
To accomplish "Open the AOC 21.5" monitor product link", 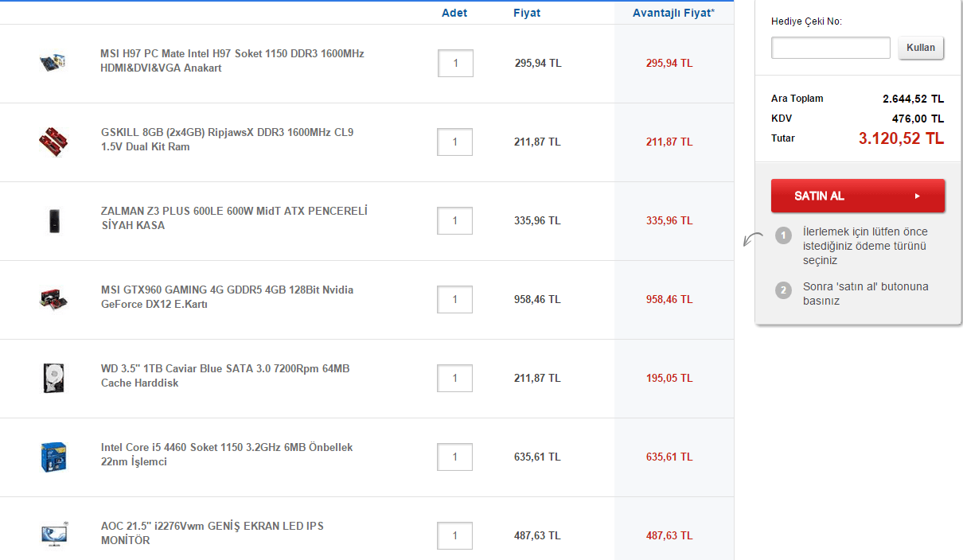I will (x=212, y=533).
